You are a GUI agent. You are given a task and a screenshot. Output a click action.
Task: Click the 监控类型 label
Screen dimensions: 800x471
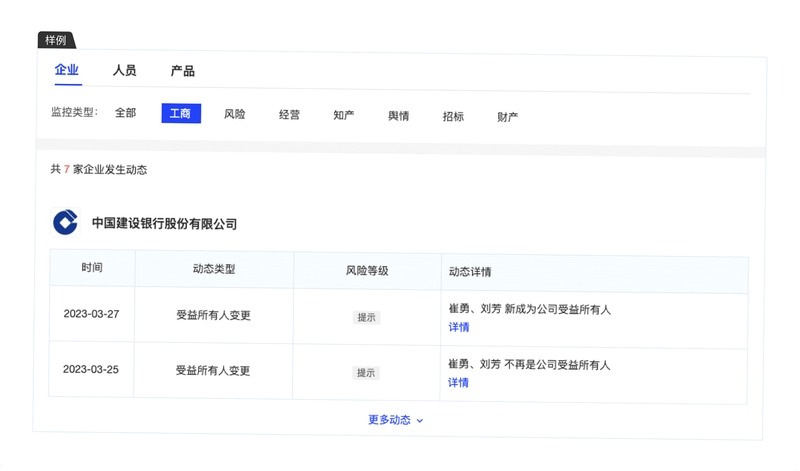coord(74,112)
